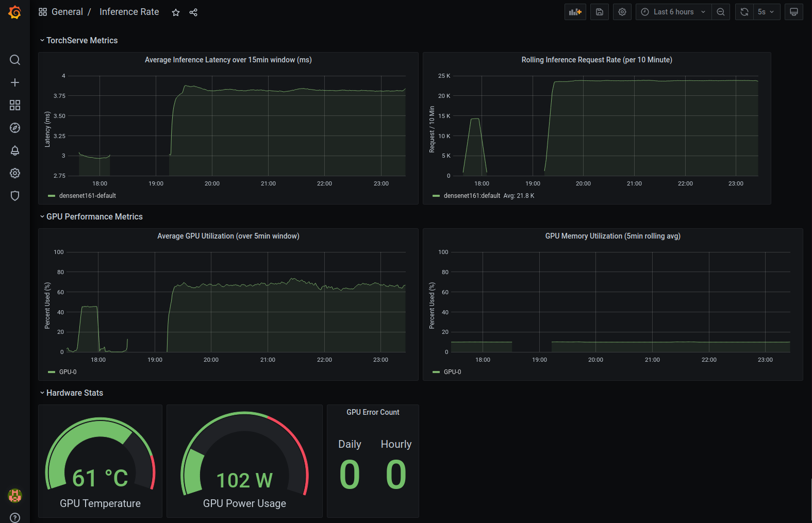Share the dashboard via share icon
The image size is (812, 523).
(193, 12)
